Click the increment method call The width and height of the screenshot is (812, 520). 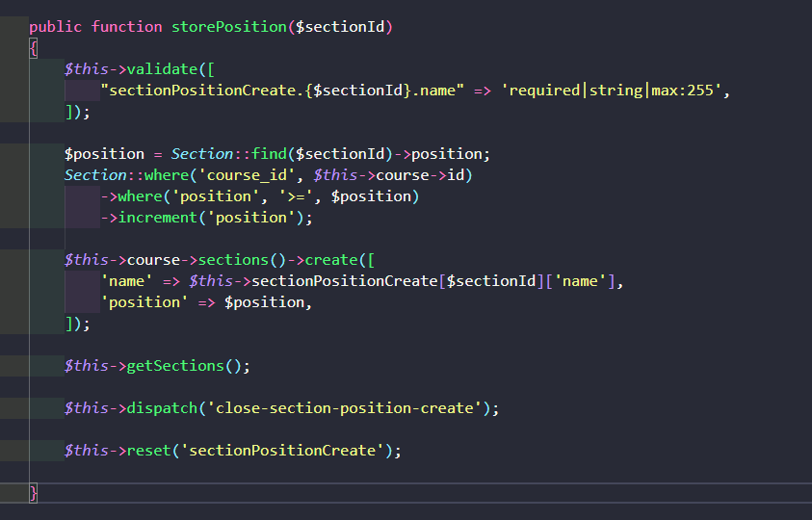click(x=158, y=218)
